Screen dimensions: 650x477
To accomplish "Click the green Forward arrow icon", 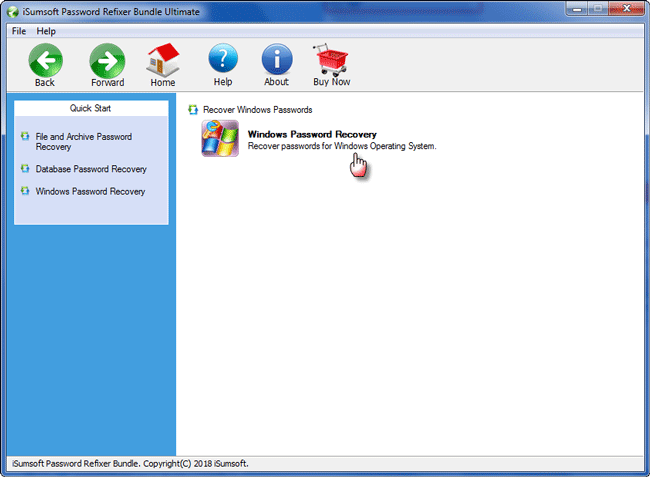I will tap(107, 60).
